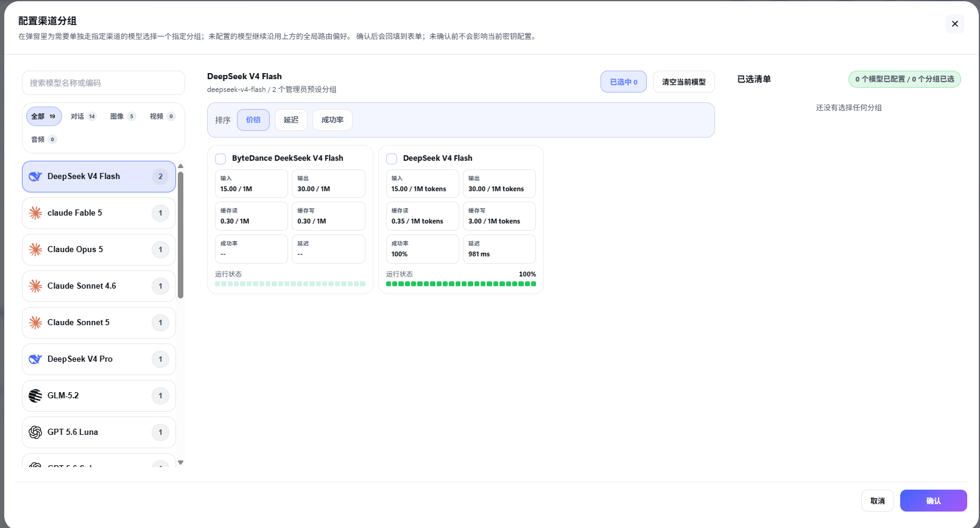Click the GLM-5.2 globe icon
Screen dimensions: 980x528
(35, 396)
